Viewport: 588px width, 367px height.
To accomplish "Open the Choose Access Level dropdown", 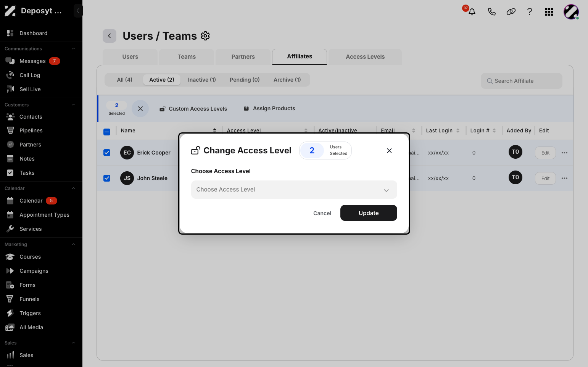I will pos(294,190).
